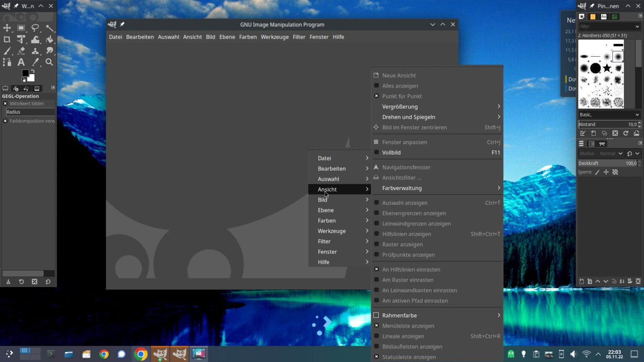
Task: Select the Bucket Fill tool
Action: coord(49,39)
